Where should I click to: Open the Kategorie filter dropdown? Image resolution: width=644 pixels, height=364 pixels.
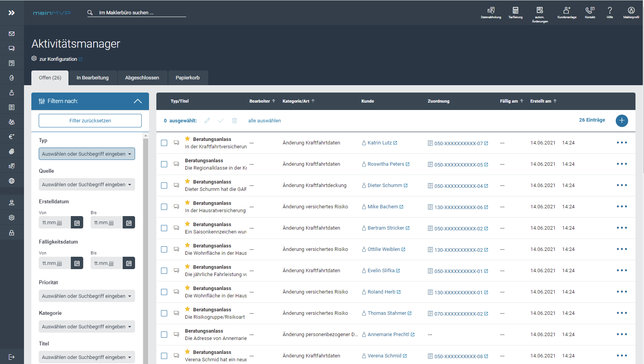87,326
